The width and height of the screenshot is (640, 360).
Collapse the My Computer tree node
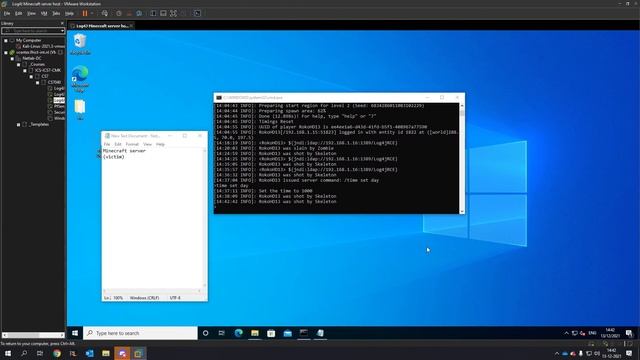click(x=6, y=40)
